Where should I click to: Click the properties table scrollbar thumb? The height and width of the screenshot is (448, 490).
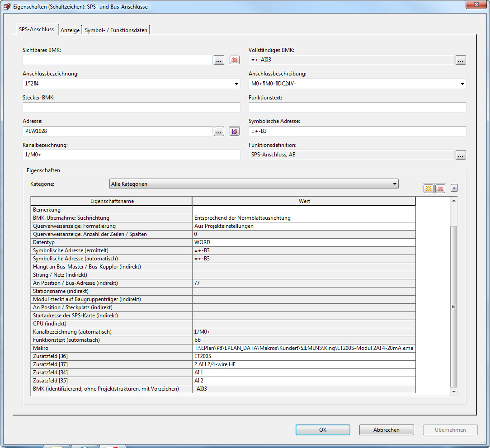coord(454,307)
